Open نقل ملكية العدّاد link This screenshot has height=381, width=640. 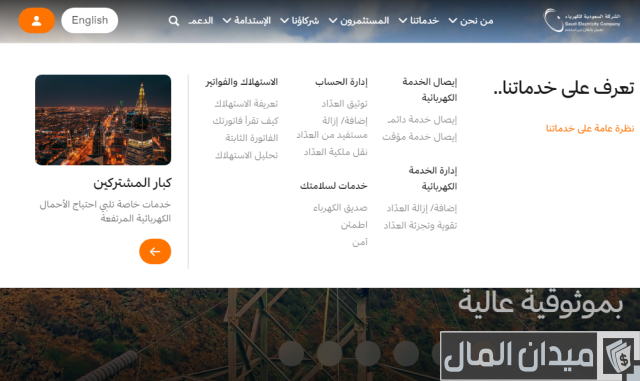pos(336,152)
